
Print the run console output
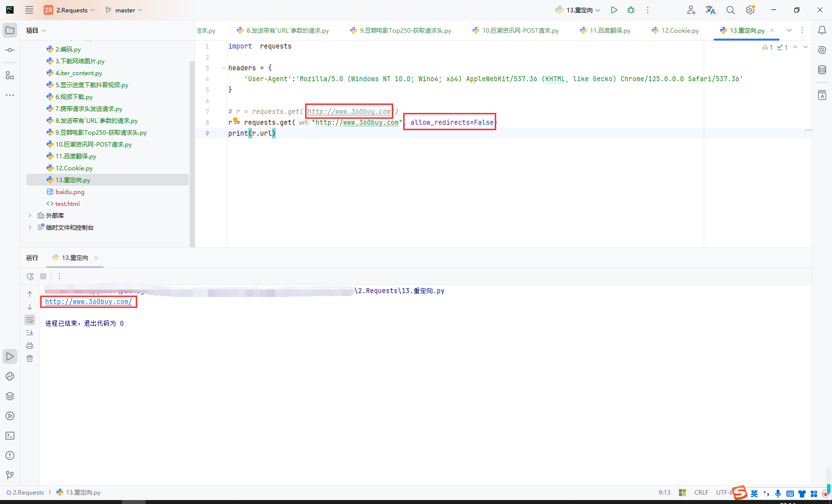point(30,346)
